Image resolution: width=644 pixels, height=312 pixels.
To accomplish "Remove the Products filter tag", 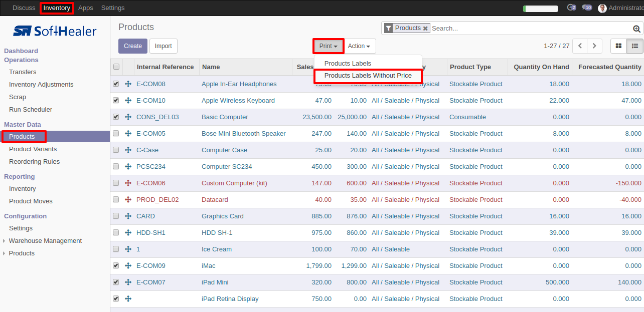I will [x=425, y=29].
